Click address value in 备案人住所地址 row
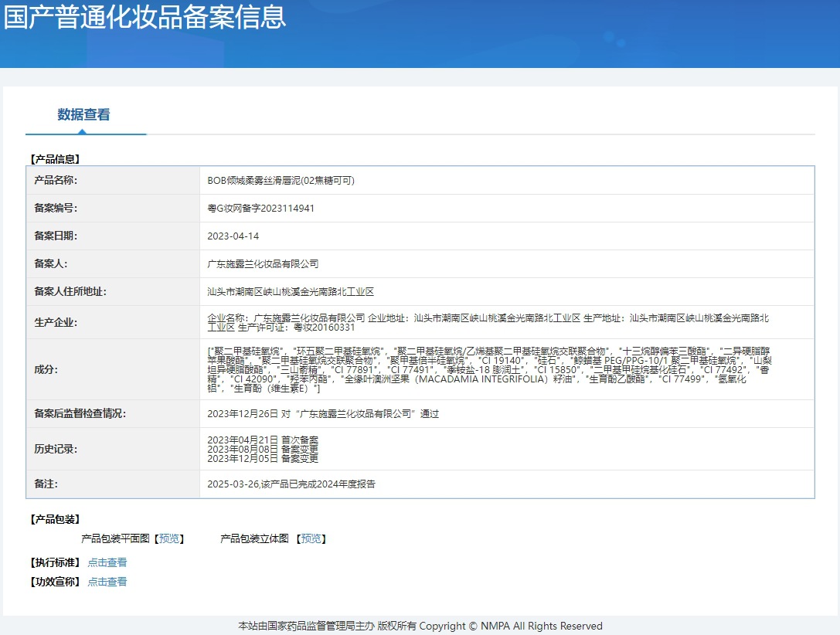Image resolution: width=840 pixels, height=635 pixels. pos(291,292)
